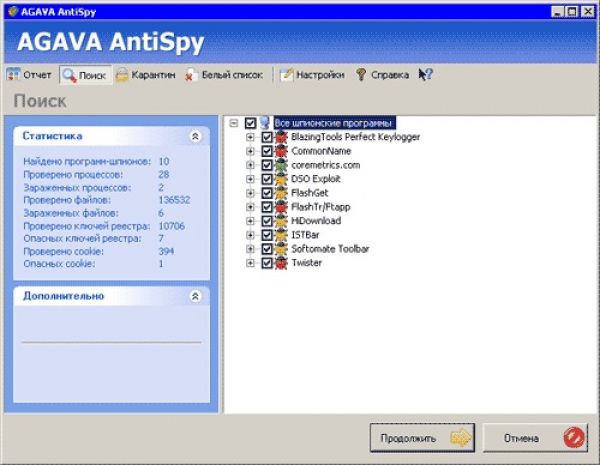Switch to the Поиск search tab

[x=84, y=74]
